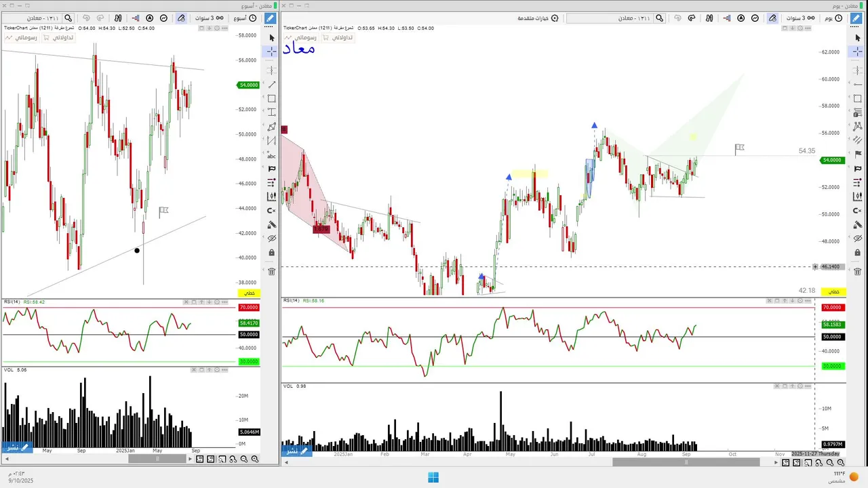Expand the drawing settings list icon in weekly toolbar
The height and width of the screenshot is (488, 868).
point(272,183)
